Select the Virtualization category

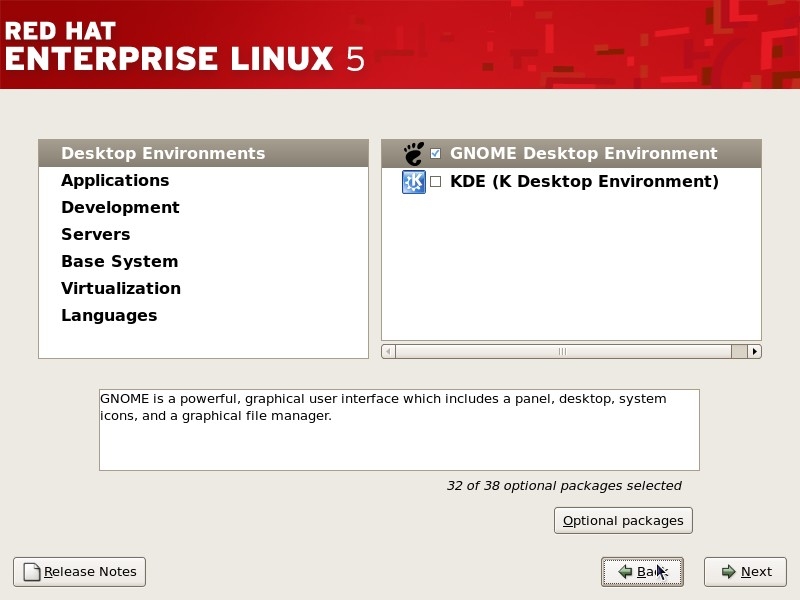(204, 288)
